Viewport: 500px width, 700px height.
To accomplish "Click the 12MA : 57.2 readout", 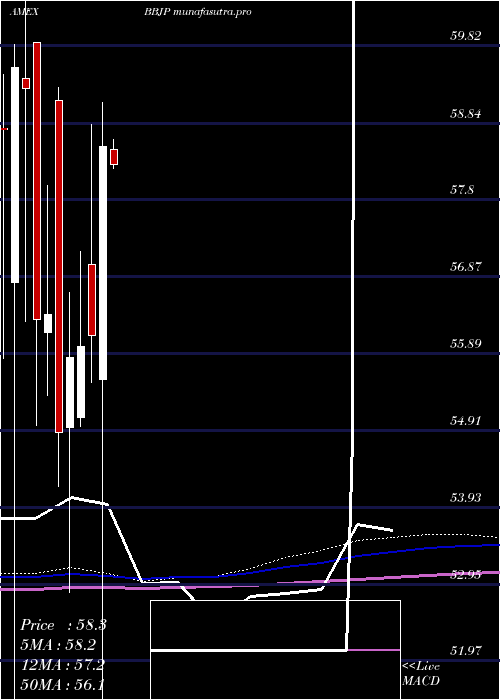I will click(62, 665).
